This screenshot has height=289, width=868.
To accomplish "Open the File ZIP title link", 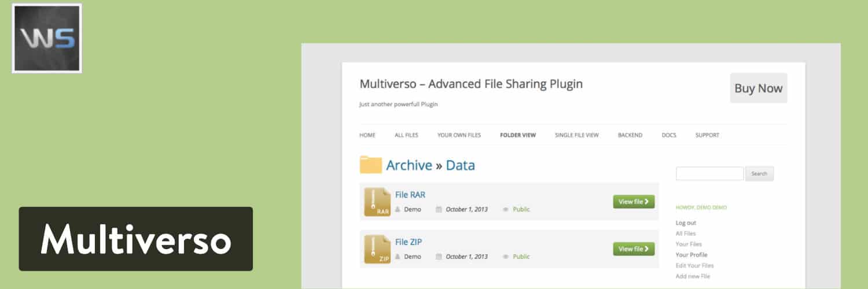I will tap(409, 242).
